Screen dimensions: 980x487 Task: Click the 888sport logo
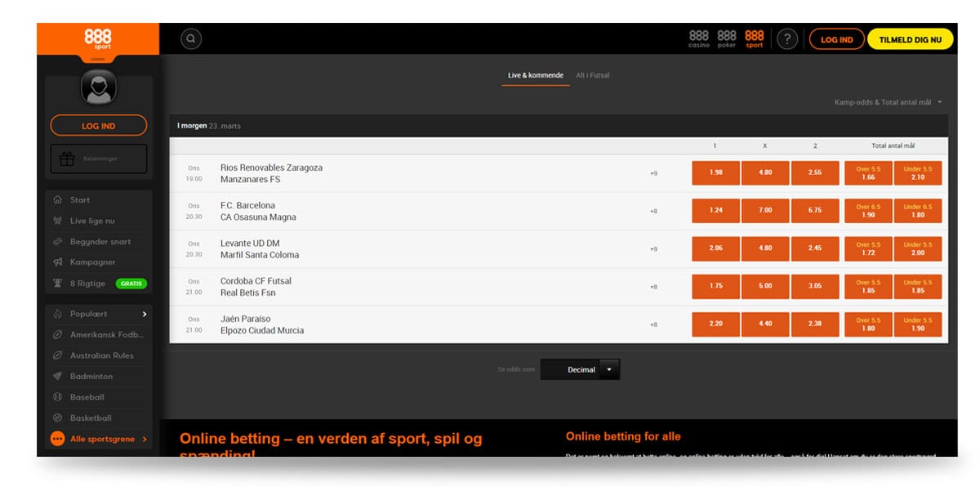(98, 38)
